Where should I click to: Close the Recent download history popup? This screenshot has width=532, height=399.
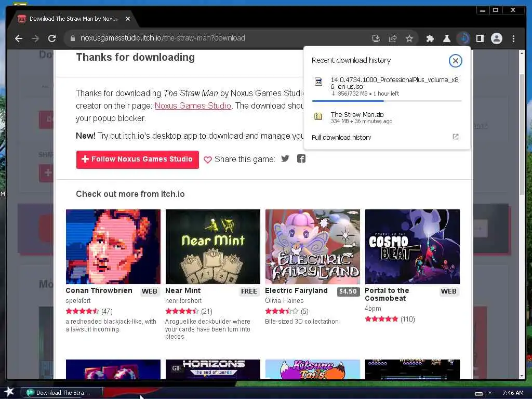pos(455,61)
